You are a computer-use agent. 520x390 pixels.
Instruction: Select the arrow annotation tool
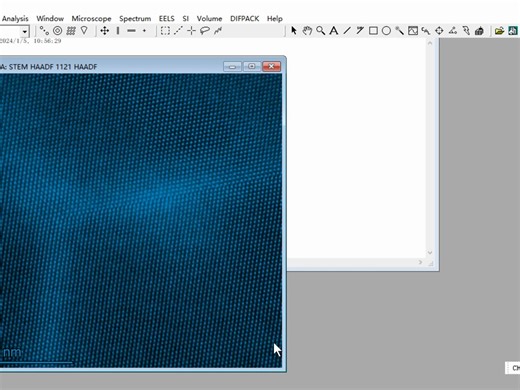360,31
